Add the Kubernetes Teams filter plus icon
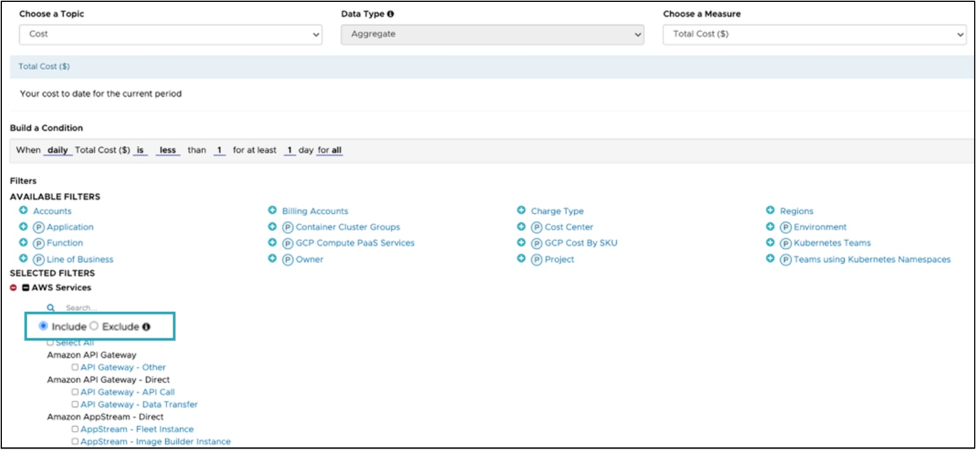This screenshot has width=980, height=450. [770, 242]
